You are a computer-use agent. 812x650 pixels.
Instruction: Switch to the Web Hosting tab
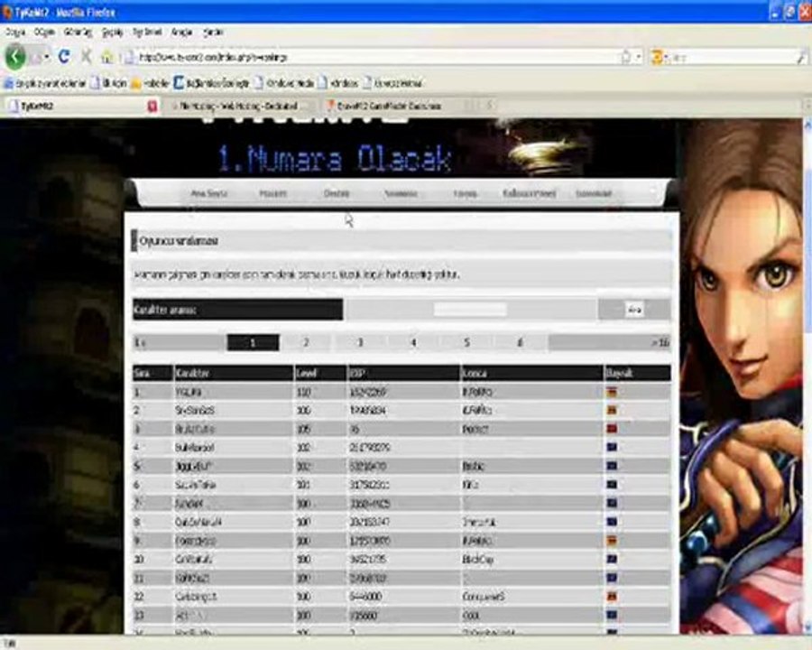point(239,107)
